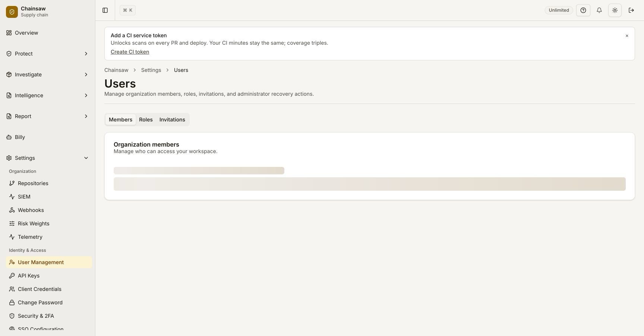Click the logout icon

pyautogui.click(x=631, y=10)
